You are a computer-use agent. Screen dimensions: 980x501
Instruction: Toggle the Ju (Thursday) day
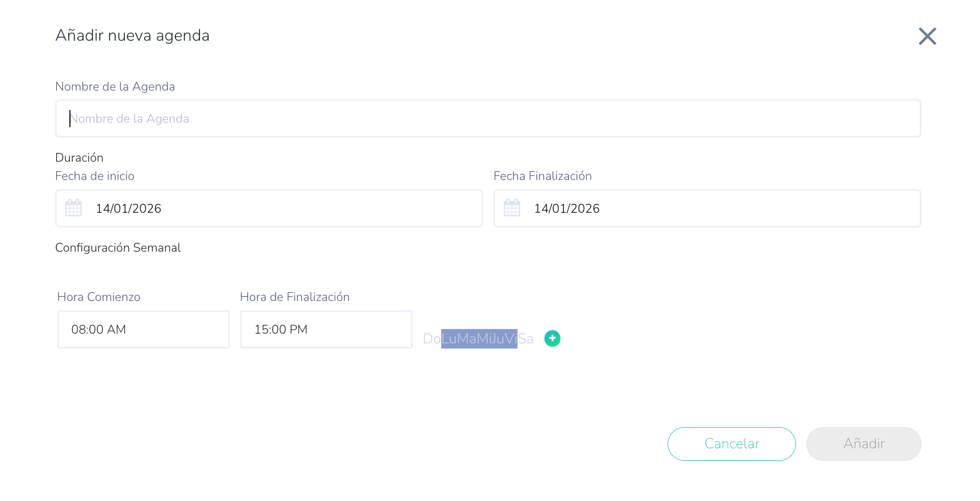tap(497, 339)
